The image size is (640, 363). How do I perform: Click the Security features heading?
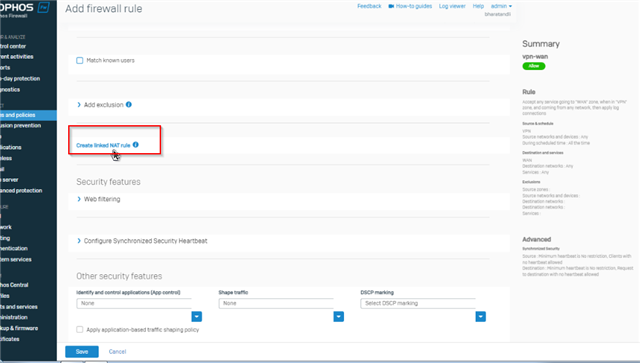point(108,182)
